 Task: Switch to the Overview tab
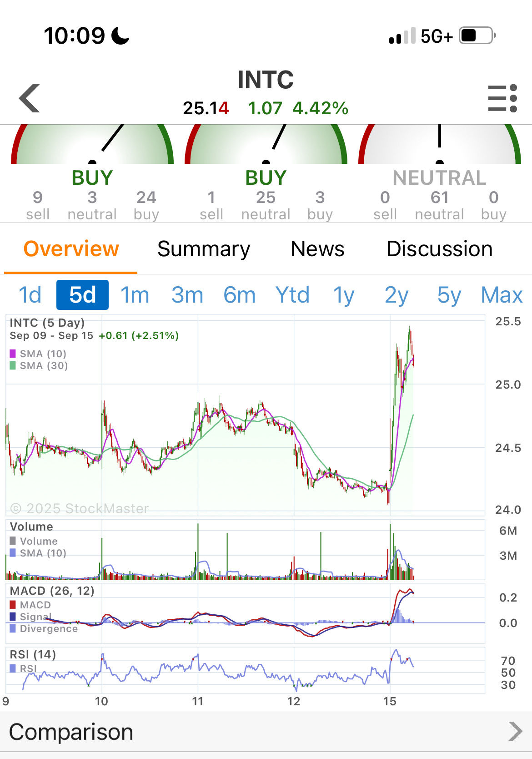pyautogui.click(x=71, y=249)
